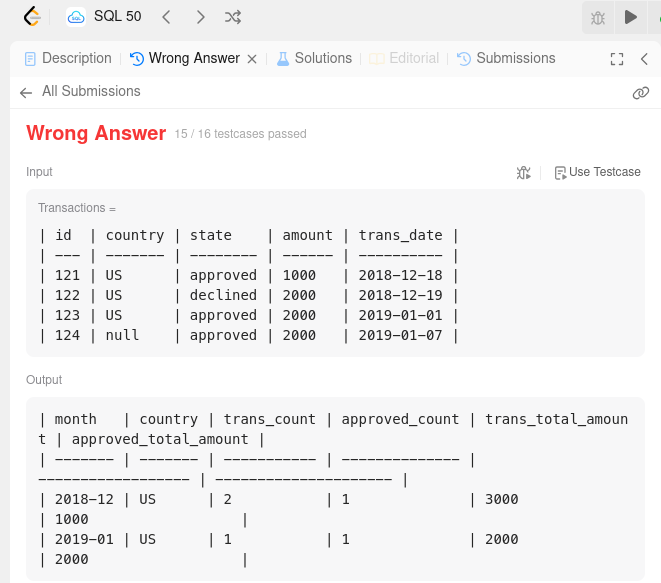This screenshot has height=583, width=661.
Task: Pick a random question shuffle icon
Action: 233,17
